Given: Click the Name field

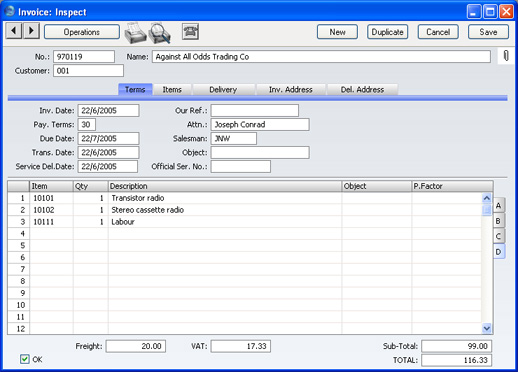Looking at the screenshot, I should pos(321,57).
